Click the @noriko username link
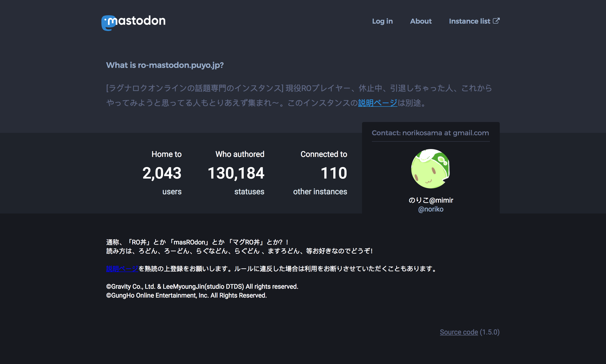The width and height of the screenshot is (606, 364). pos(431,209)
